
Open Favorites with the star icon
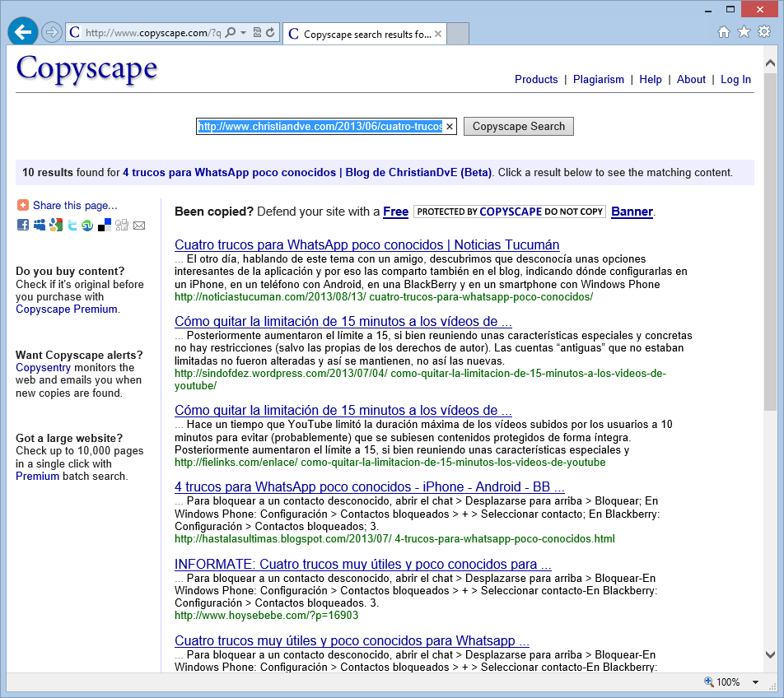[744, 32]
